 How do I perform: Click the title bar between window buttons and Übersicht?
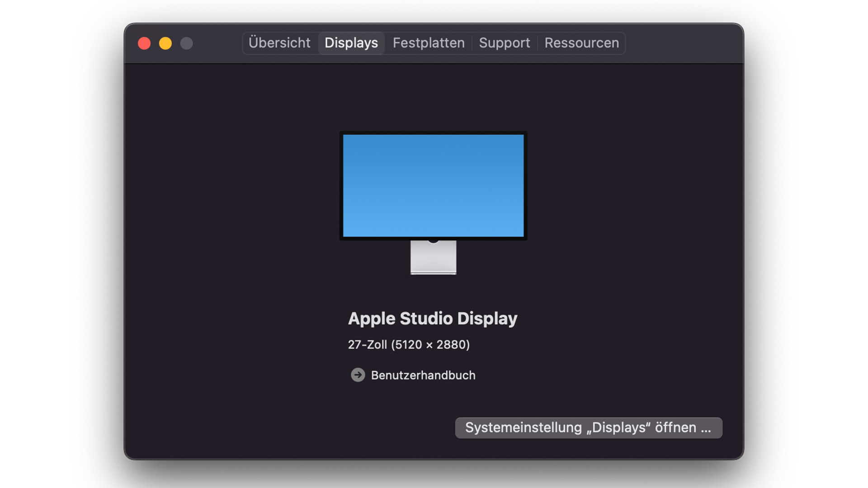(218, 43)
